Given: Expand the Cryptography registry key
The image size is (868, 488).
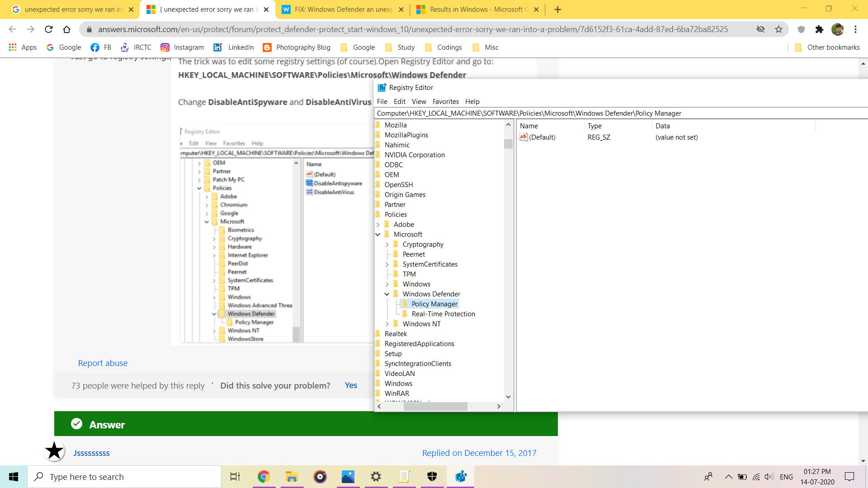Looking at the screenshot, I should click(387, 244).
